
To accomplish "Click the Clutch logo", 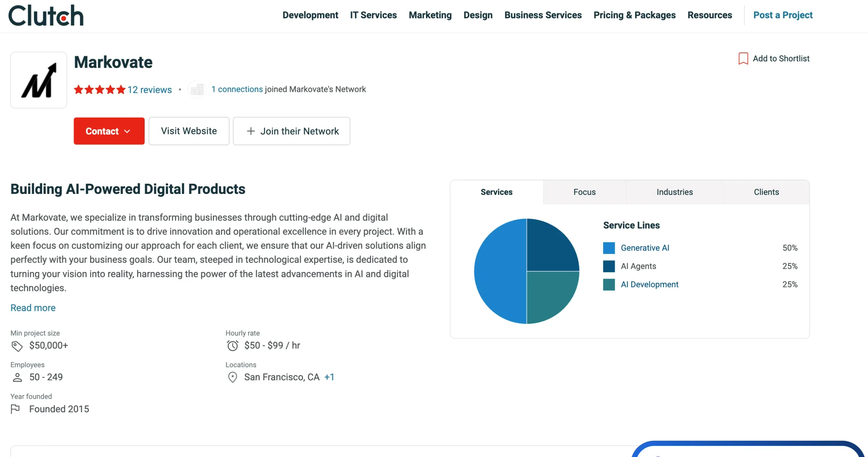I will (46, 15).
